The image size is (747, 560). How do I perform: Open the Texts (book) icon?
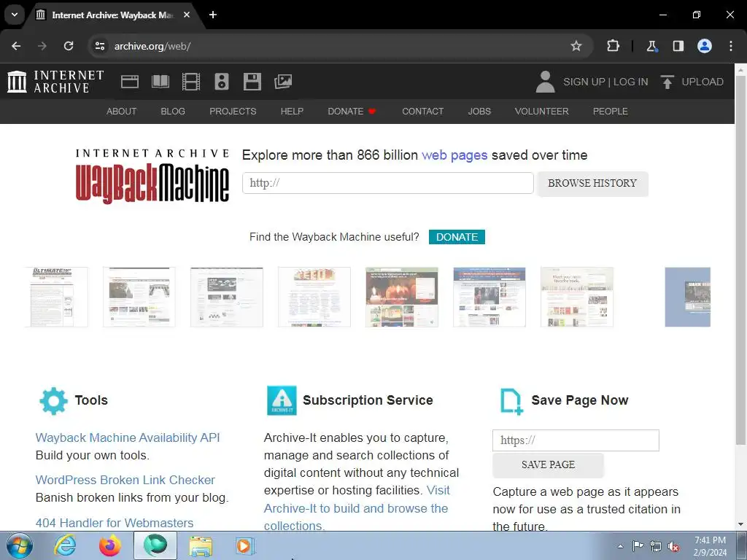[160, 82]
